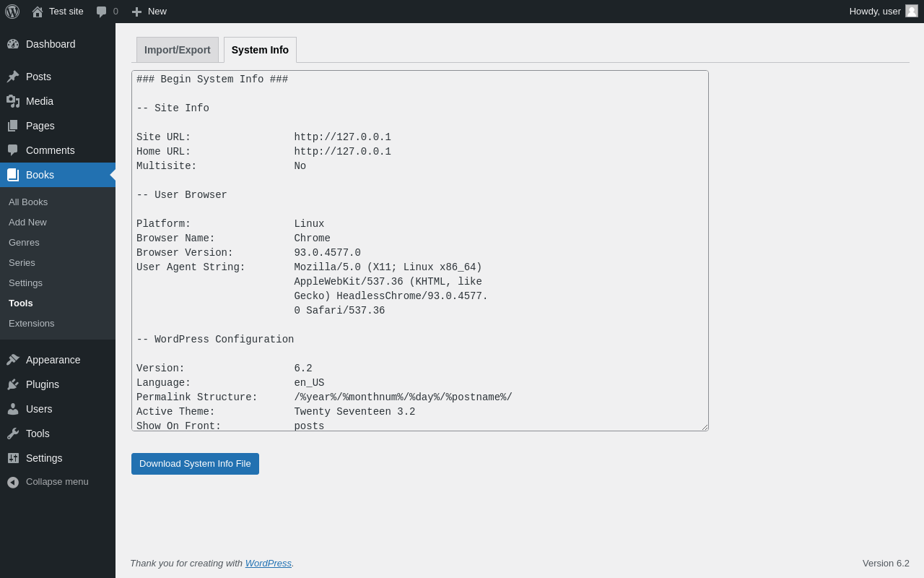Open the comments bubble icon in admin bar
Viewport: 924px width, 578px height.
coord(102,12)
